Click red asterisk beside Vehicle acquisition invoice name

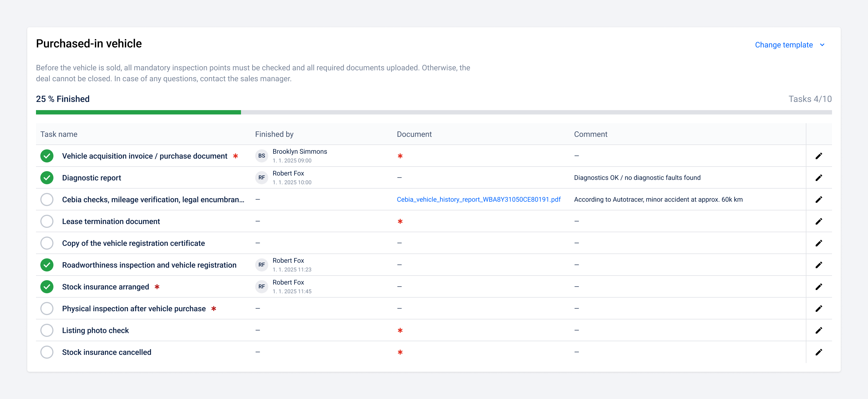pos(236,156)
